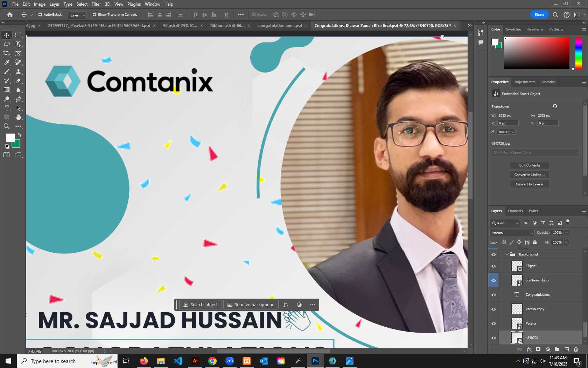This screenshot has height=368, width=588.
Task: Switch to the Channels tab
Action: [515, 211]
